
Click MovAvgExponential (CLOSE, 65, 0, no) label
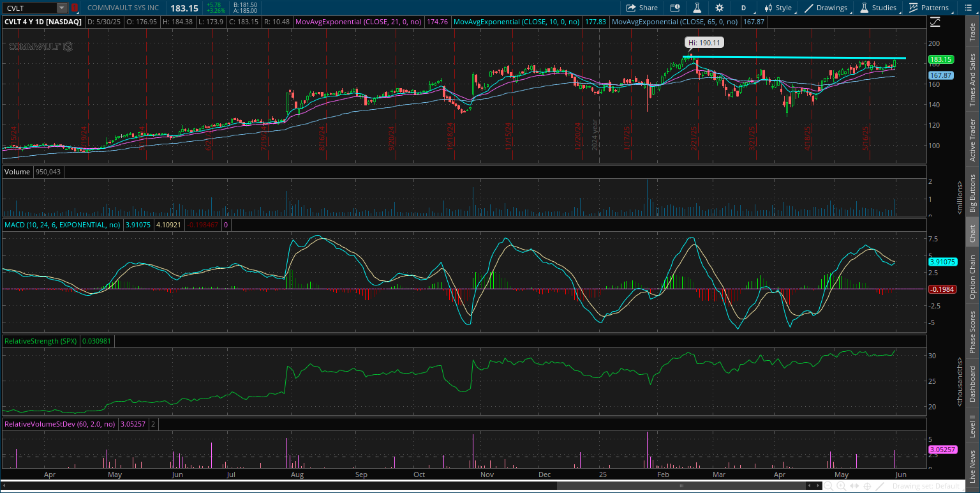674,22
